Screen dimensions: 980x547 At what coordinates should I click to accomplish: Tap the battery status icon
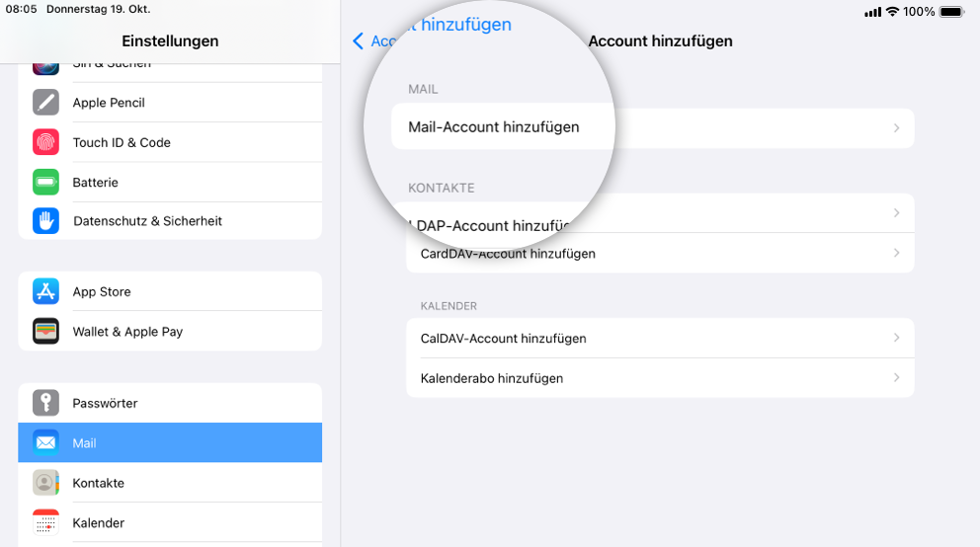pyautogui.click(x=952, y=12)
